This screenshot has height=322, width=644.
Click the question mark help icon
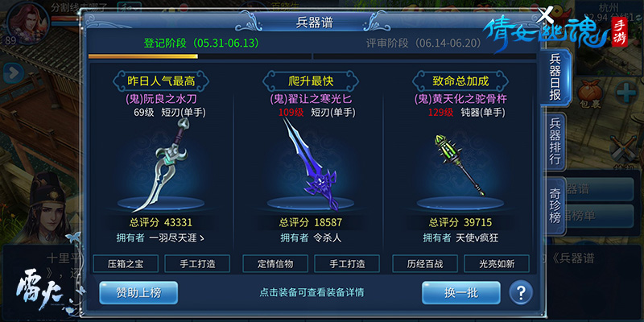[x=521, y=292]
